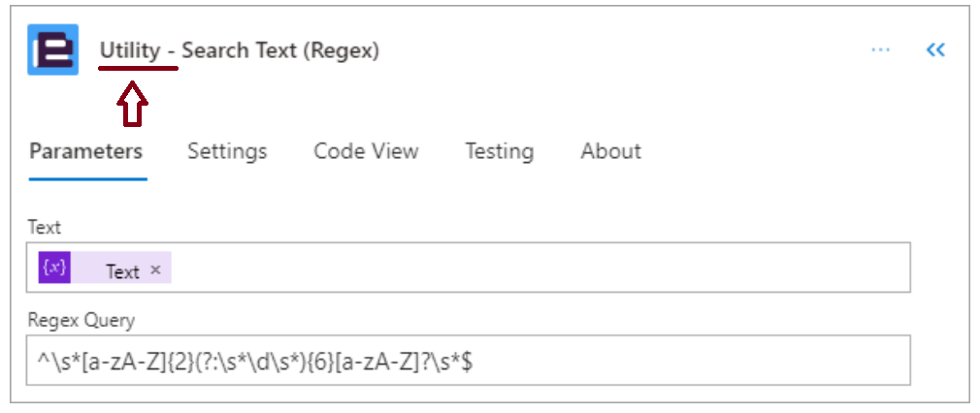The width and height of the screenshot is (980, 413).
Task: Switch to the Code View tab
Action: click(x=366, y=151)
